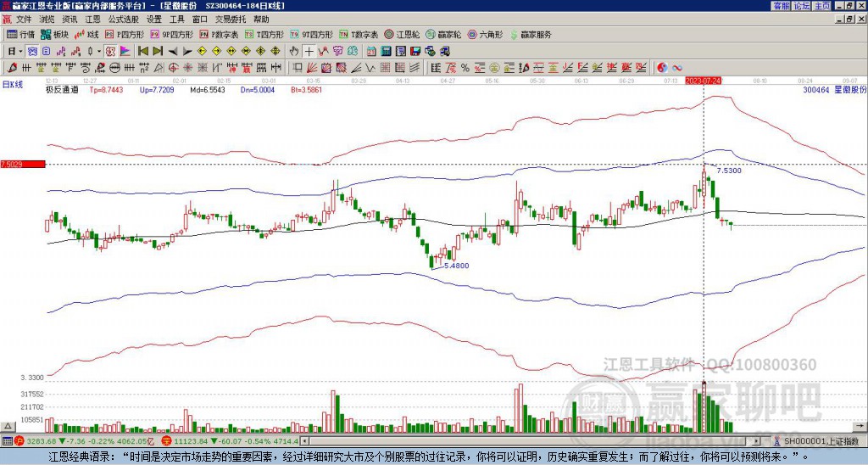Click the up-triangle button by volume pane
Image resolution: width=868 pixels, height=465 pixels.
point(8,426)
